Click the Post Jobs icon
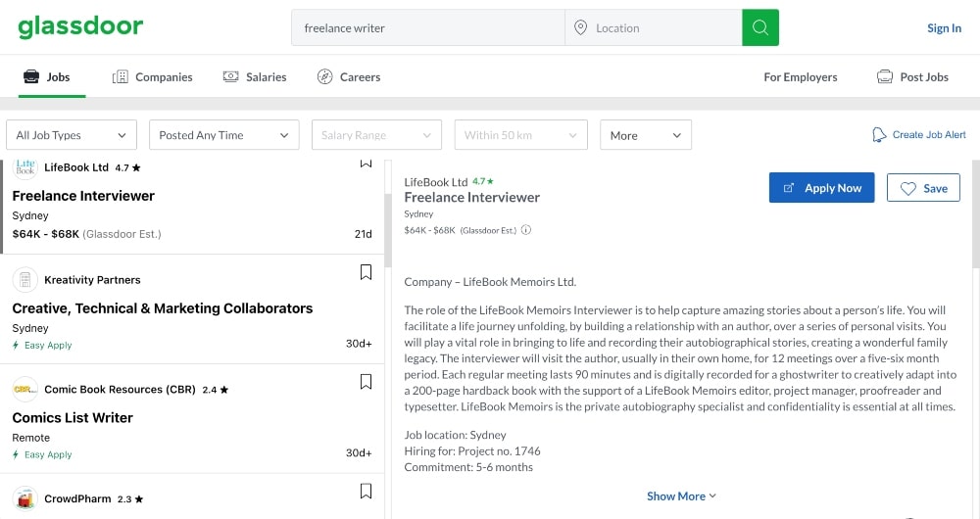980x519 pixels. pyautogui.click(x=884, y=76)
